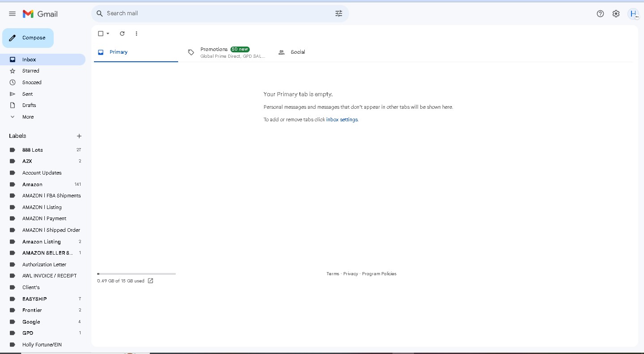The height and width of the screenshot is (354, 644).
Task: Open the Amazon Listing label
Action: click(x=43, y=242)
